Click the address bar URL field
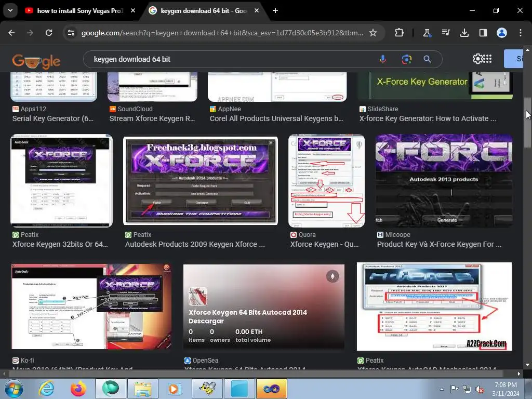This screenshot has height=399, width=532. point(222,33)
